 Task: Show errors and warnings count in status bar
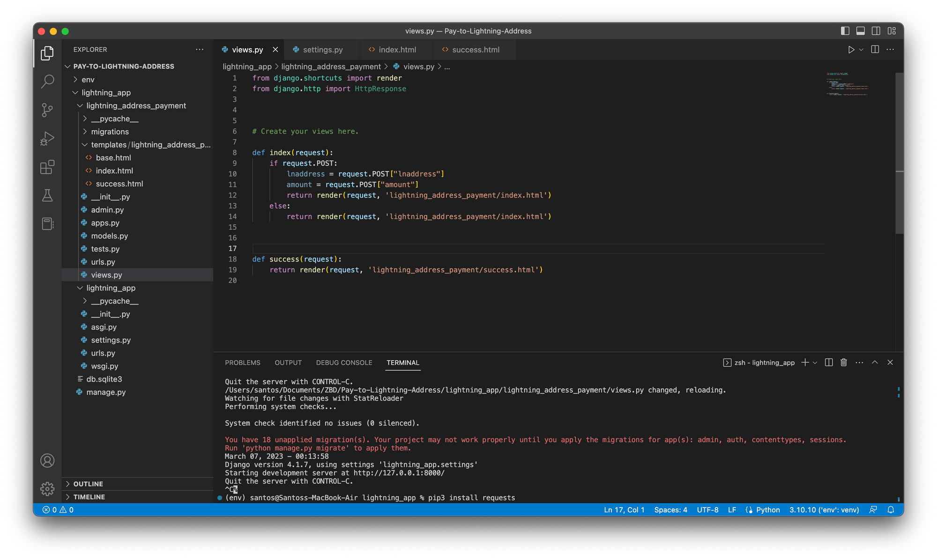point(58,510)
